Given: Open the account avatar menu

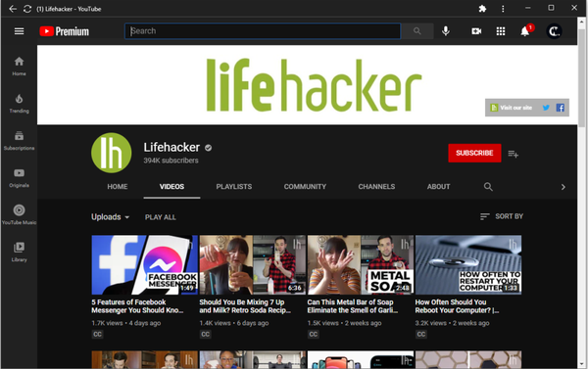Looking at the screenshot, I should click(554, 31).
